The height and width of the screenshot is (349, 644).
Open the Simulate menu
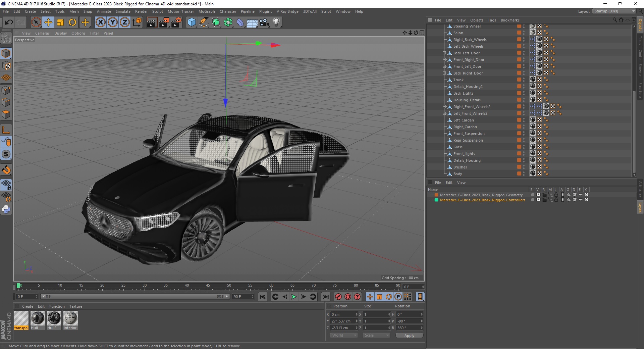point(123,11)
